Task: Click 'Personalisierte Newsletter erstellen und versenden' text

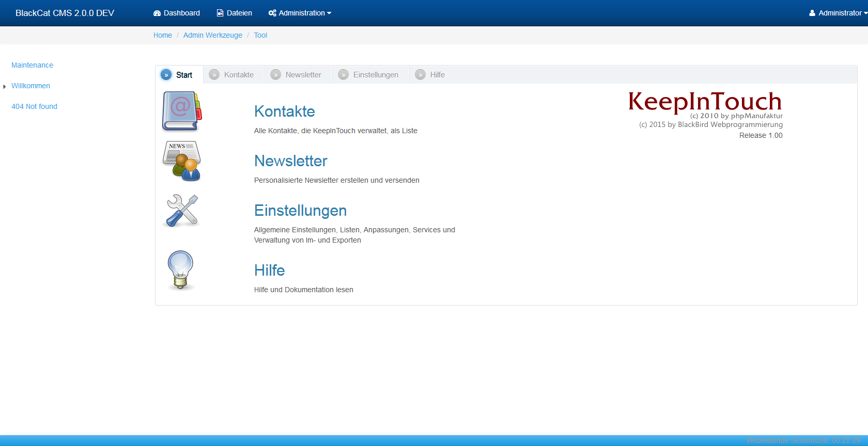Action: [337, 180]
